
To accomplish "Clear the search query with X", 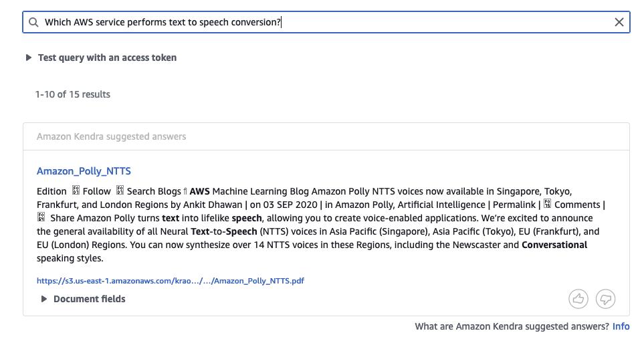I will click(x=619, y=22).
